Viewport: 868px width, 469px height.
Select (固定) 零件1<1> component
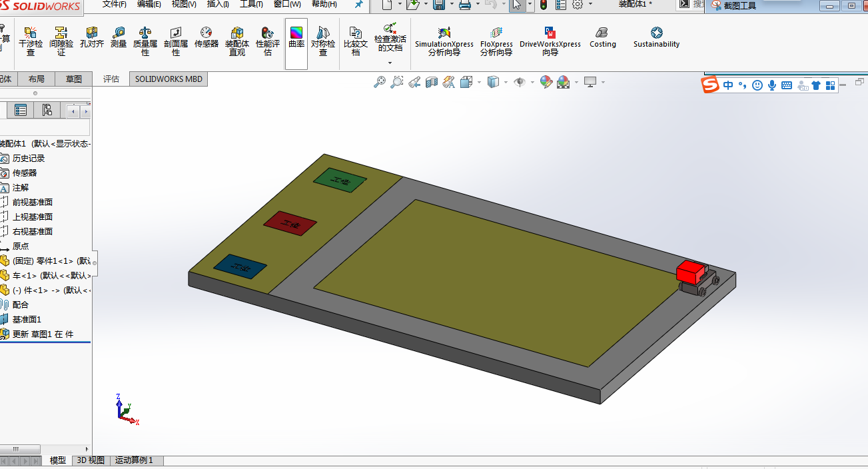pyautogui.click(x=51, y=261)
